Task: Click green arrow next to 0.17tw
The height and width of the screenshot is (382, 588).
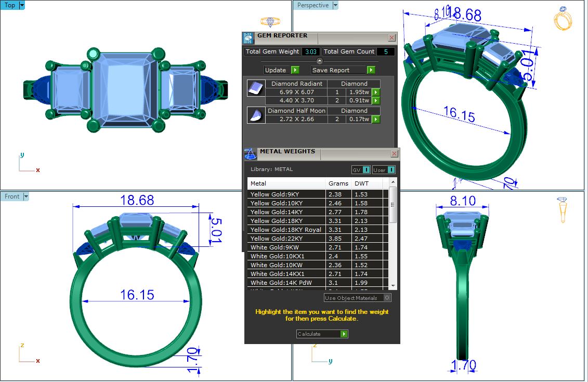Action: coord(376,120)
